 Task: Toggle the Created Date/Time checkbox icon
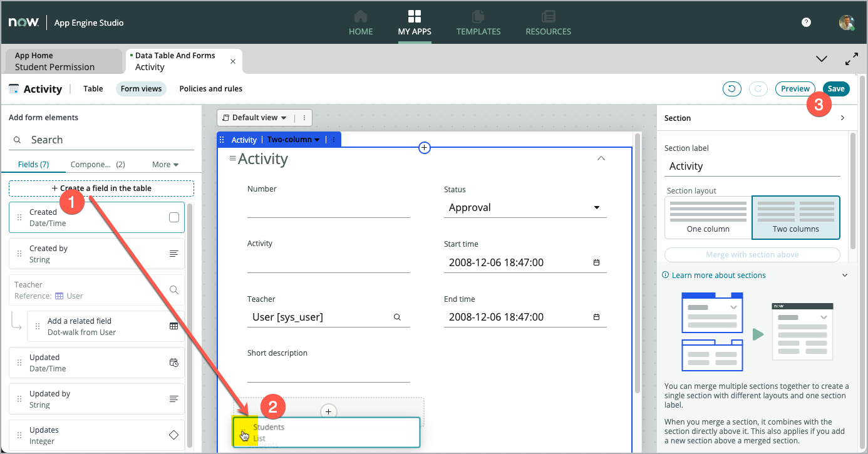[174, 217]
